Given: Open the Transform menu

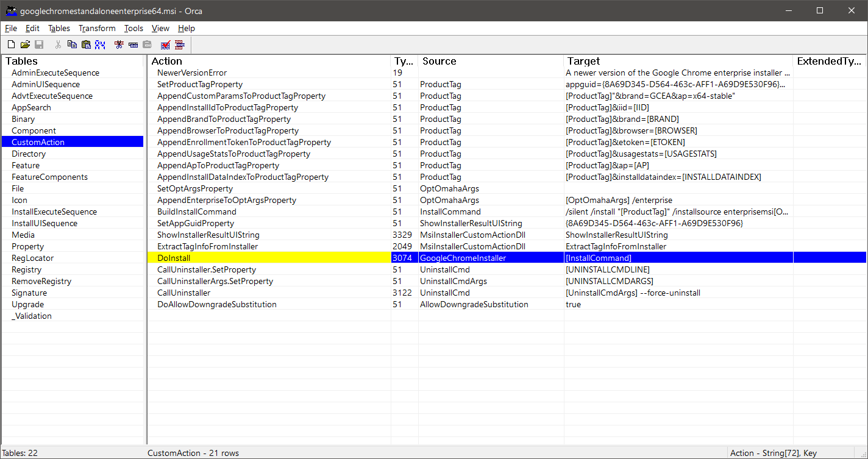Looking at the screenshot, I should (x=97, y=28).
